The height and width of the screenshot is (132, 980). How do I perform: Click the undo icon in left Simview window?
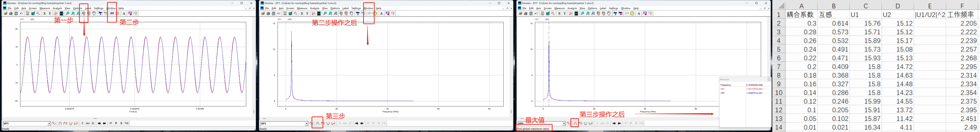point(21,13)
